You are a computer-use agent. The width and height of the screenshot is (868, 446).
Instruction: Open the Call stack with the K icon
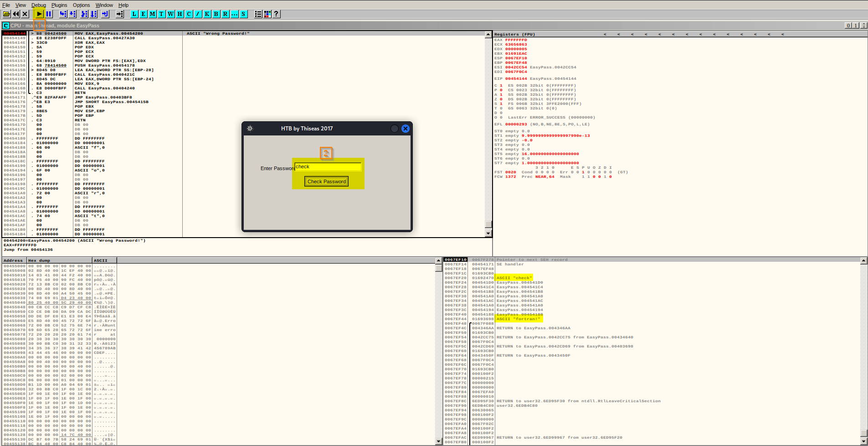click(207, 14)
